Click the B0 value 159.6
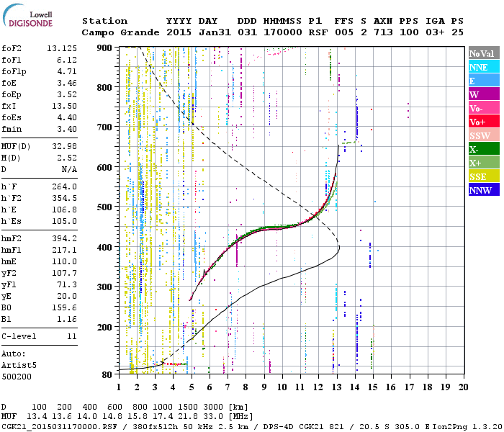This screenshot has width=504, height=432. point(64,308)
